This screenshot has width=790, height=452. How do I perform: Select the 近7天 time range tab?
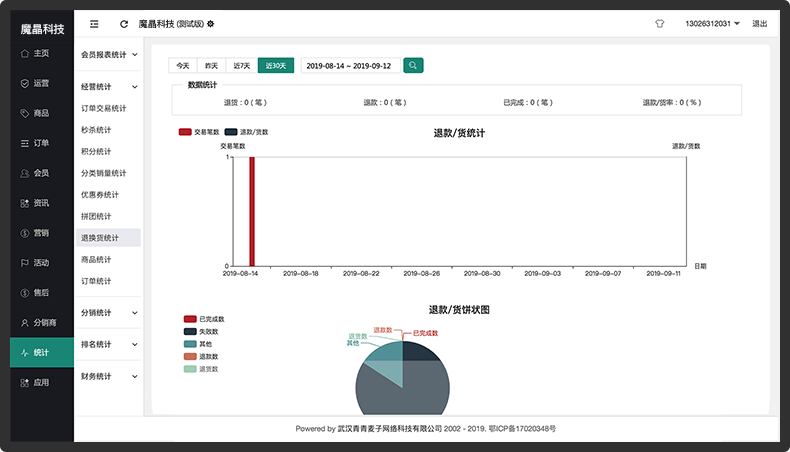click(241, 65)
